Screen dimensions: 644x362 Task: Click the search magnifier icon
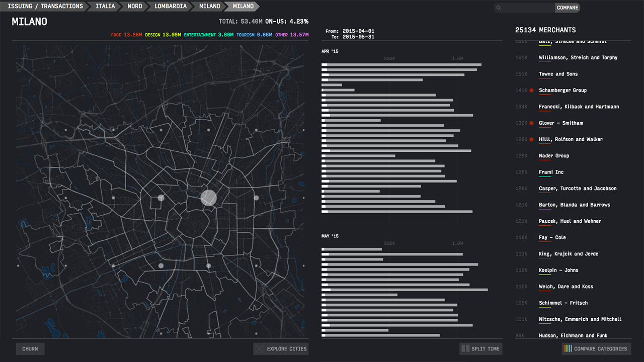click(x=498, y=8)
